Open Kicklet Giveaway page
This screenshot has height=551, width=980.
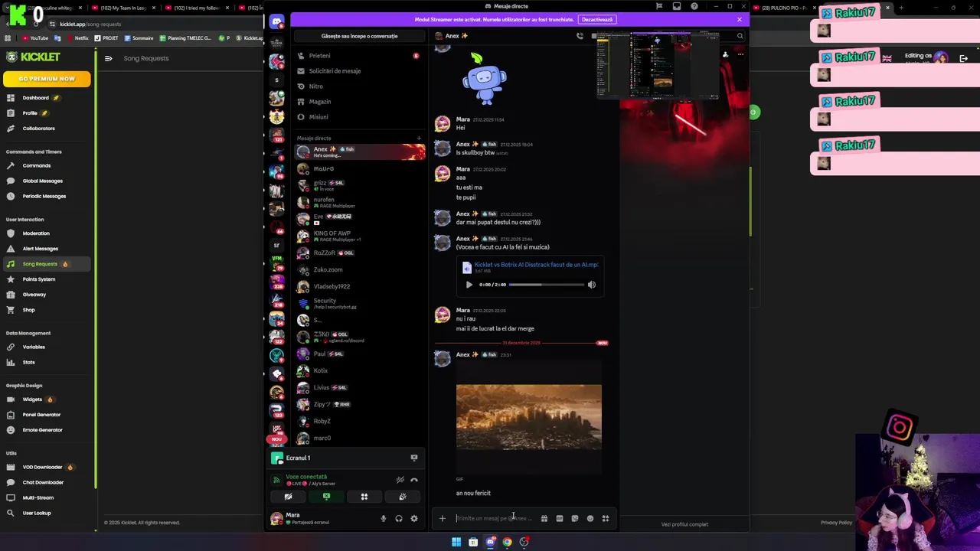coord(47,295)
